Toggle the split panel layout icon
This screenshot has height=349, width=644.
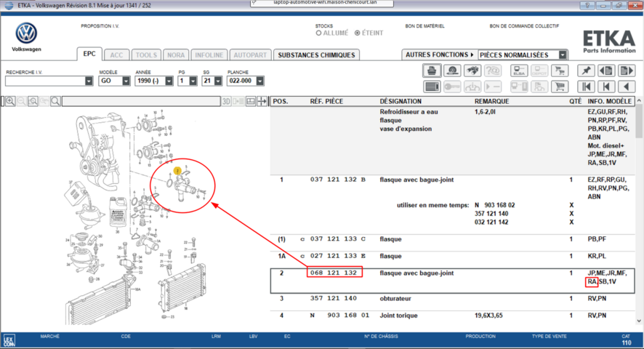[251, 101]
